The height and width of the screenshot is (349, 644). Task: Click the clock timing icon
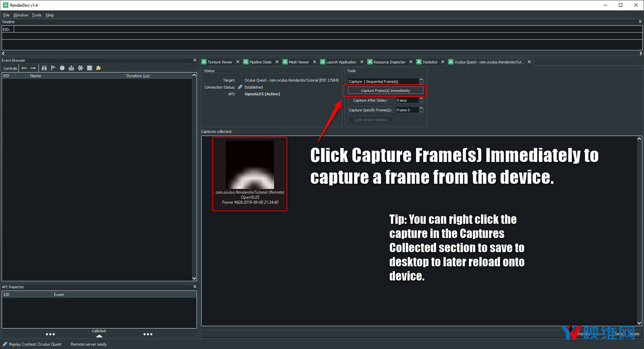click(62, 68)
